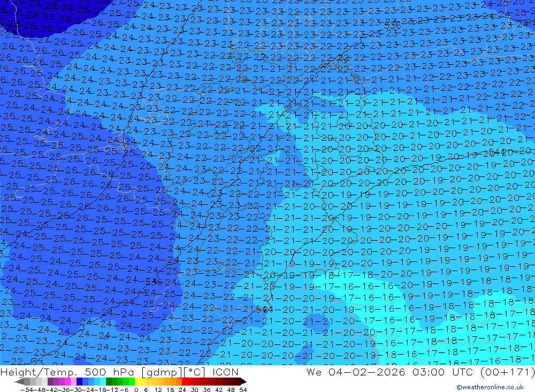Click the -54 label under the color scale
Viewport: 535px width, 392px height.
[27, 390]
